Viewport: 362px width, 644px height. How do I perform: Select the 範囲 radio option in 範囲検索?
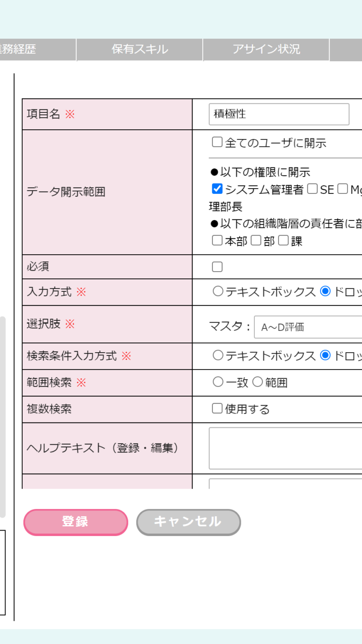coord(258,383)
